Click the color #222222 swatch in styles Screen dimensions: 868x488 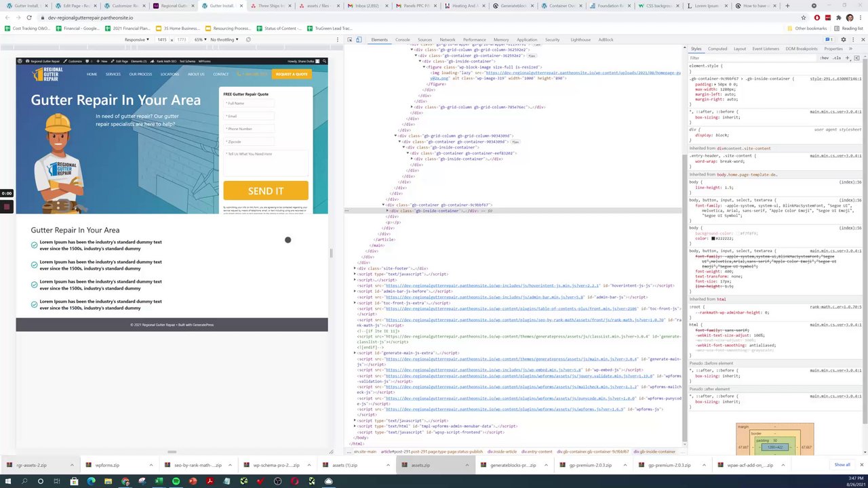pyautogui.click(x=714, y=239)
